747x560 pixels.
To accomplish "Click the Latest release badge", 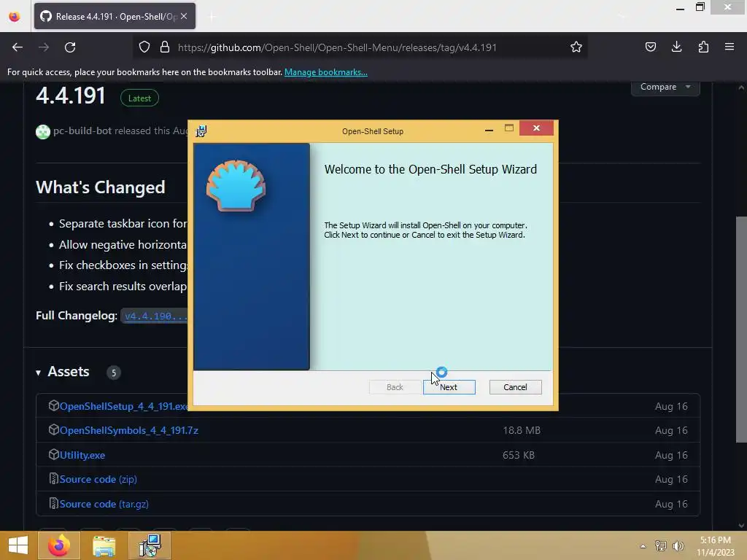I will coord(139,98).
